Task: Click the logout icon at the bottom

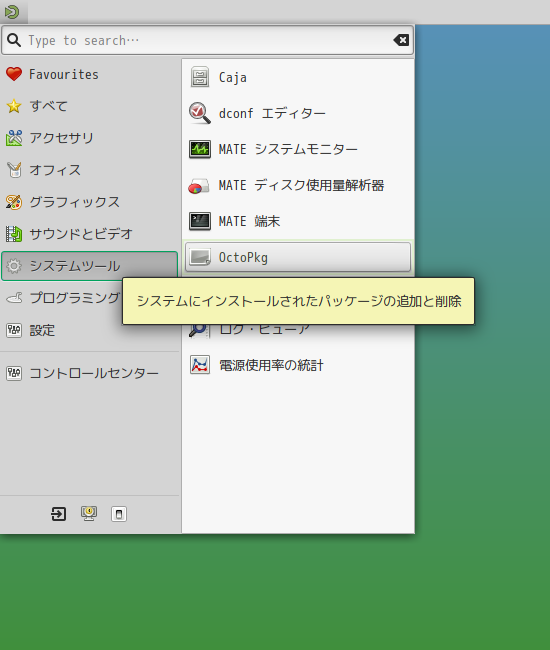Action: click(58, 514)
